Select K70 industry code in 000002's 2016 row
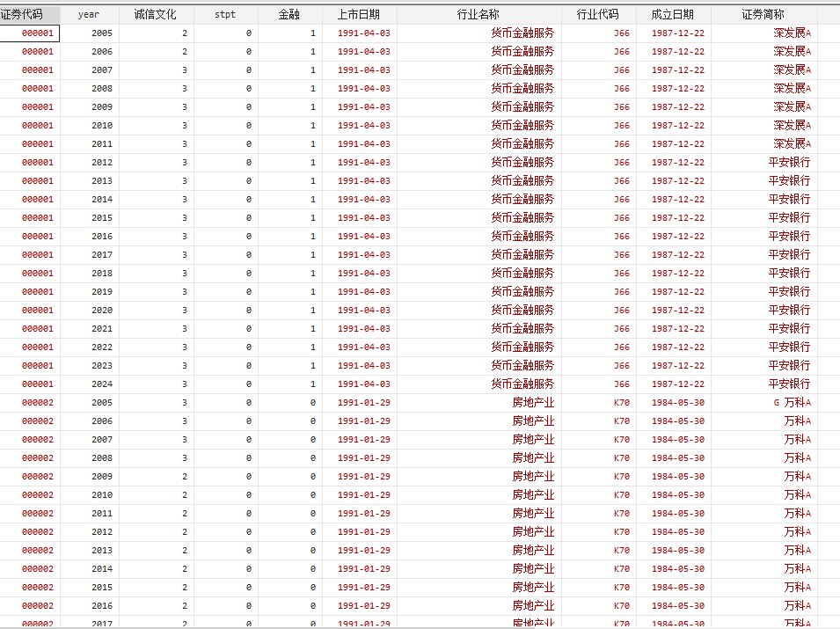The height and width of the screenshot is (629, 840). (621, 605)
